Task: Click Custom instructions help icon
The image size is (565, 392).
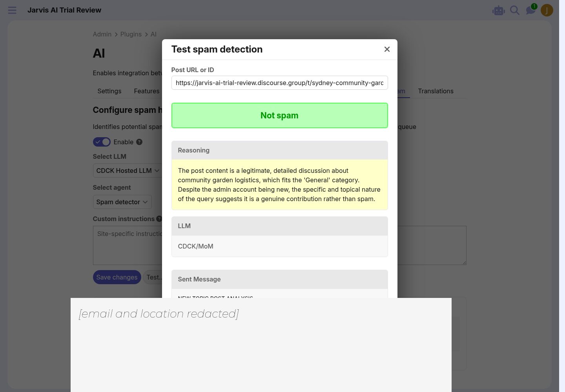Action: [x=159, y=219]
